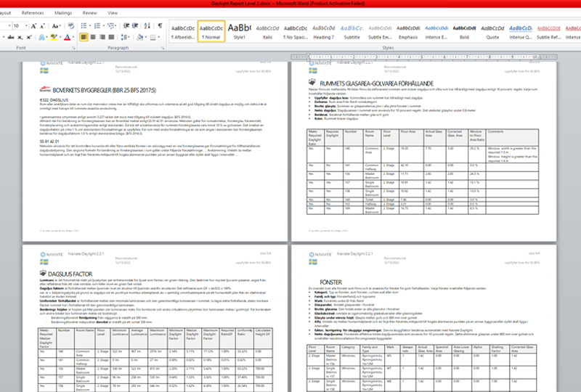Increase the paragraph indent

[135, 26]
